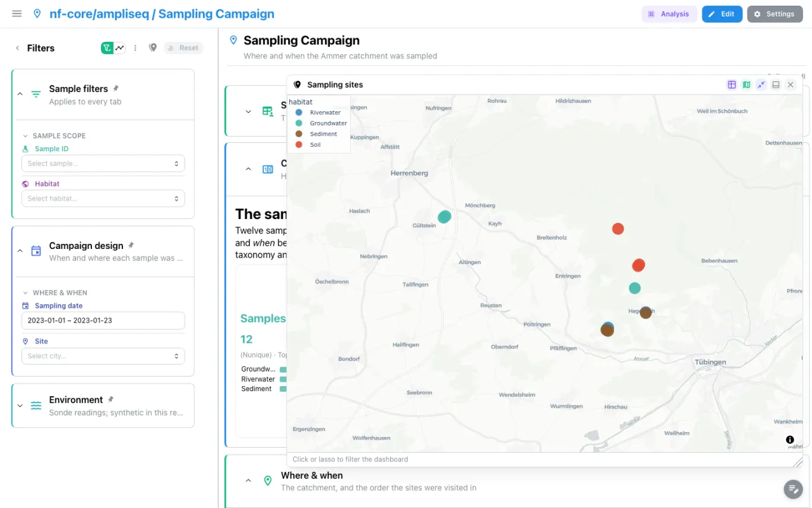Click the Edit button
This screenshot has width=812, height=508.
(722, 14)
